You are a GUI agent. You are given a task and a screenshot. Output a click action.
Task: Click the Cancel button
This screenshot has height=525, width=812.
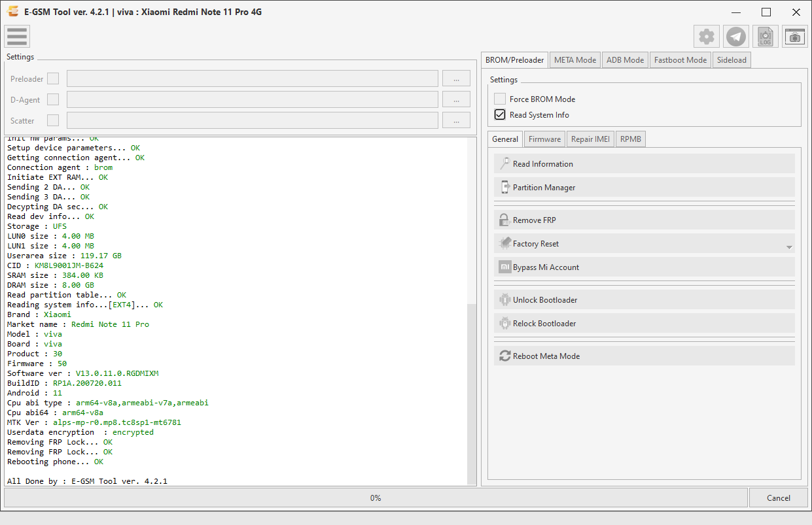click(x=779, y=498)
